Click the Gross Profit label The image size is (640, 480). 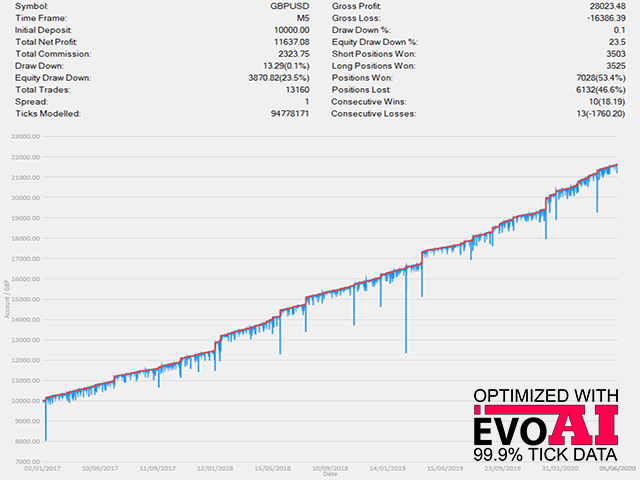356,6
